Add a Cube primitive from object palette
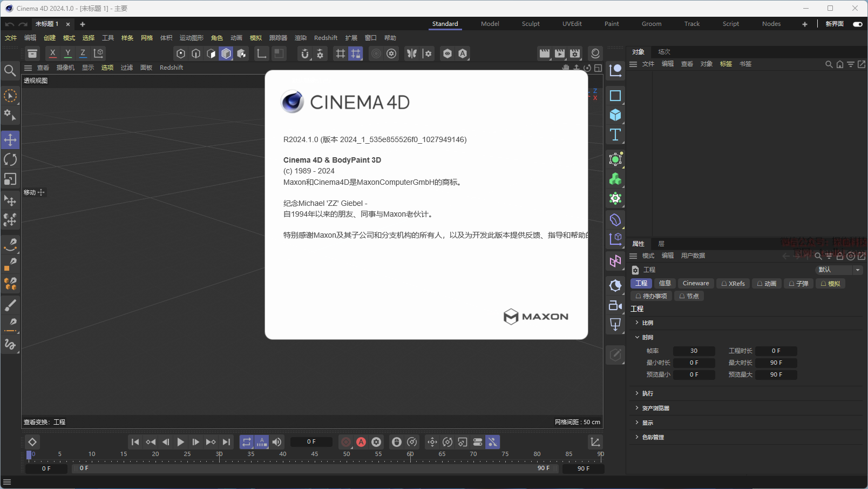This screenshot has width=868, height=489. pos(615,115)
